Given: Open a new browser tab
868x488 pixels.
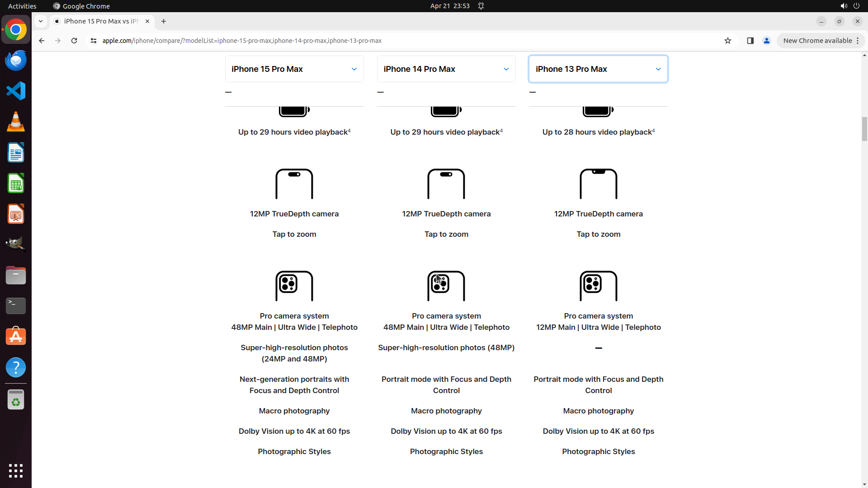Looking at the screenshot, I should coord(164,21).
